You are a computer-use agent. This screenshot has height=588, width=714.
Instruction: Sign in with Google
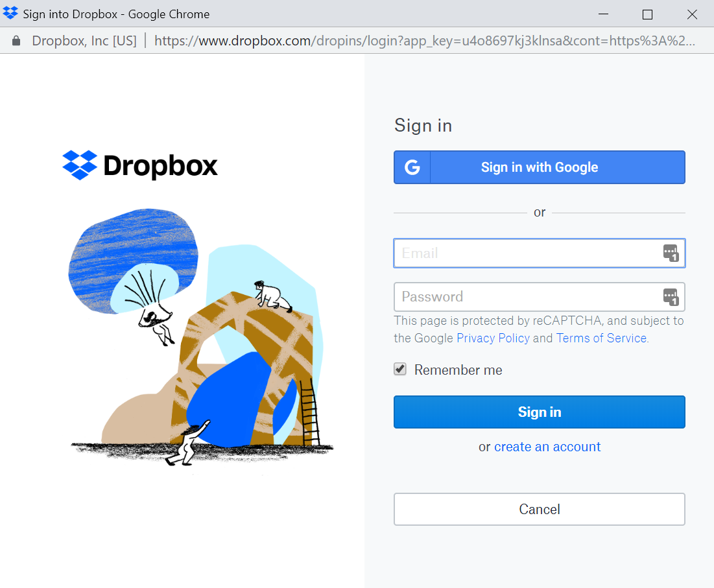pos(539,167)
